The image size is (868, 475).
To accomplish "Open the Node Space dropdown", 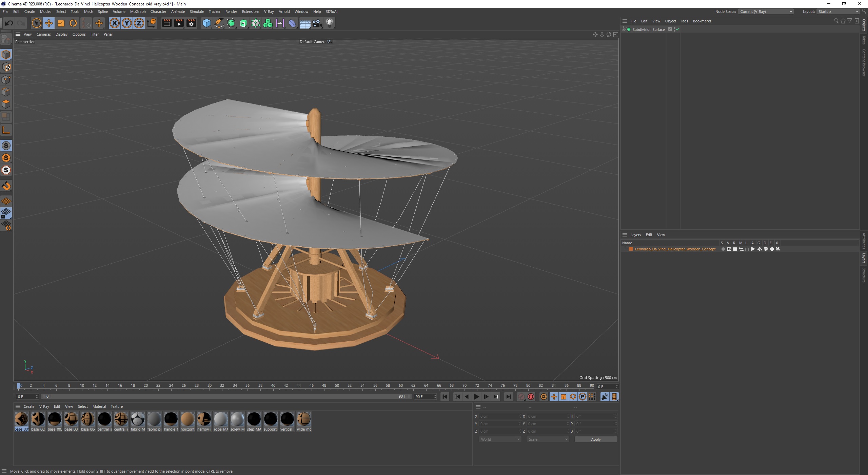I will tap(766, 12).
